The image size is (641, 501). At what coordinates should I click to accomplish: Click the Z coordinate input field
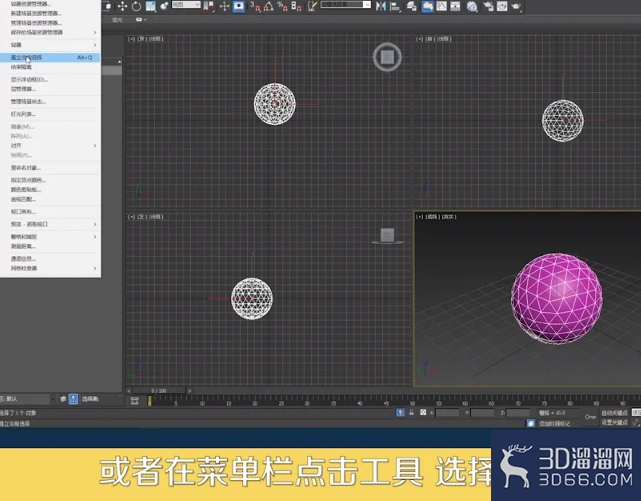[518, 413]
